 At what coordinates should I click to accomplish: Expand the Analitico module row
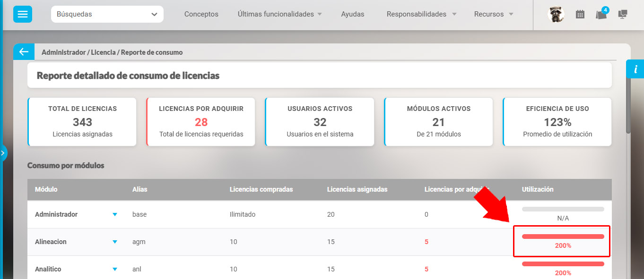tap(115, 269)
